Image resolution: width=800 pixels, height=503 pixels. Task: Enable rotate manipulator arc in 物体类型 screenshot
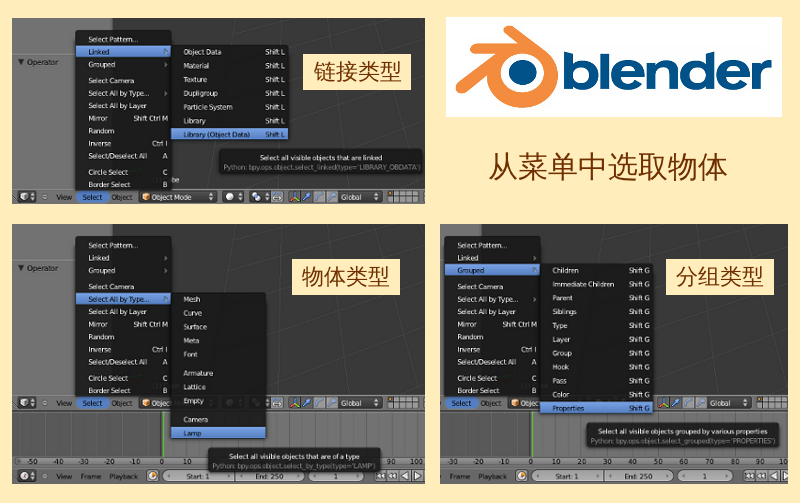(x=319, y=403)
